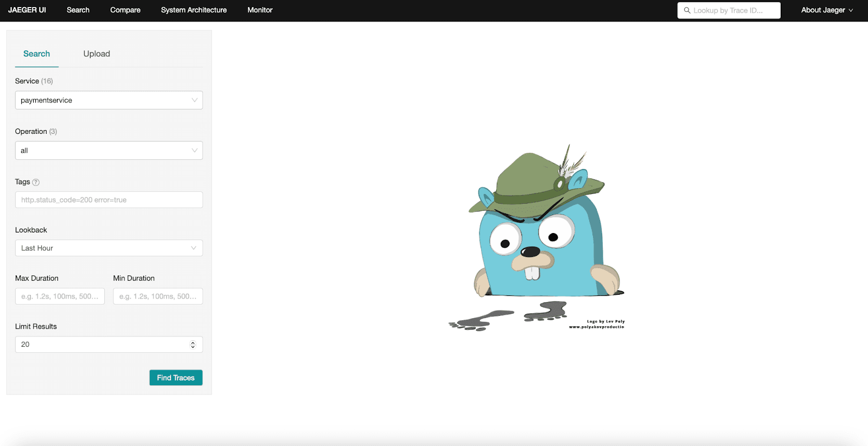Expand the About Jaeger menu
Screen dimensions: 868x446
(826, 10)
